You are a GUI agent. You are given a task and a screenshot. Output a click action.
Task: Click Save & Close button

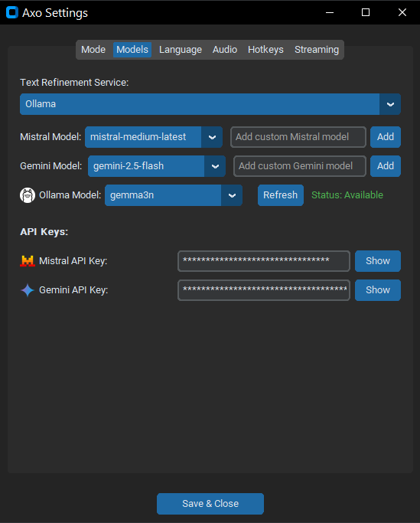coord(210,504)
